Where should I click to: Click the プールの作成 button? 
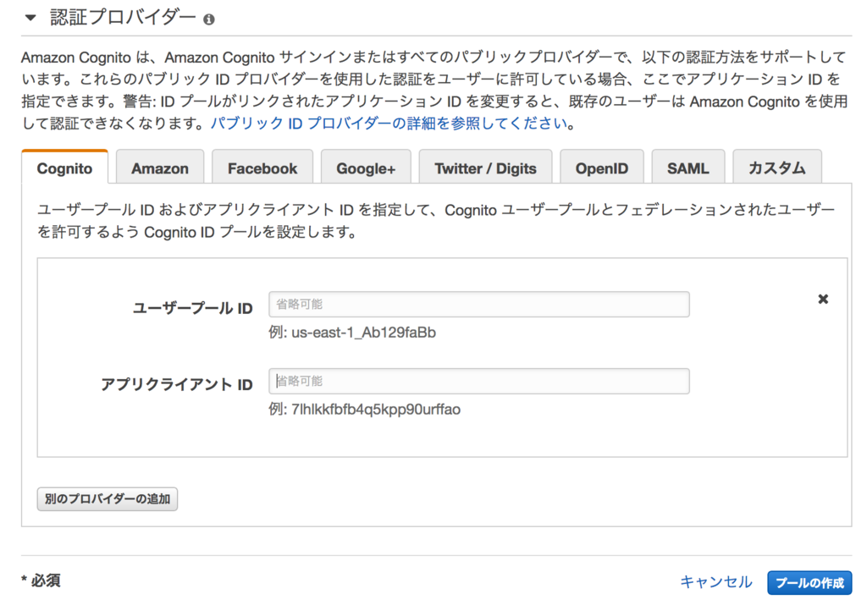click(809, 583)
